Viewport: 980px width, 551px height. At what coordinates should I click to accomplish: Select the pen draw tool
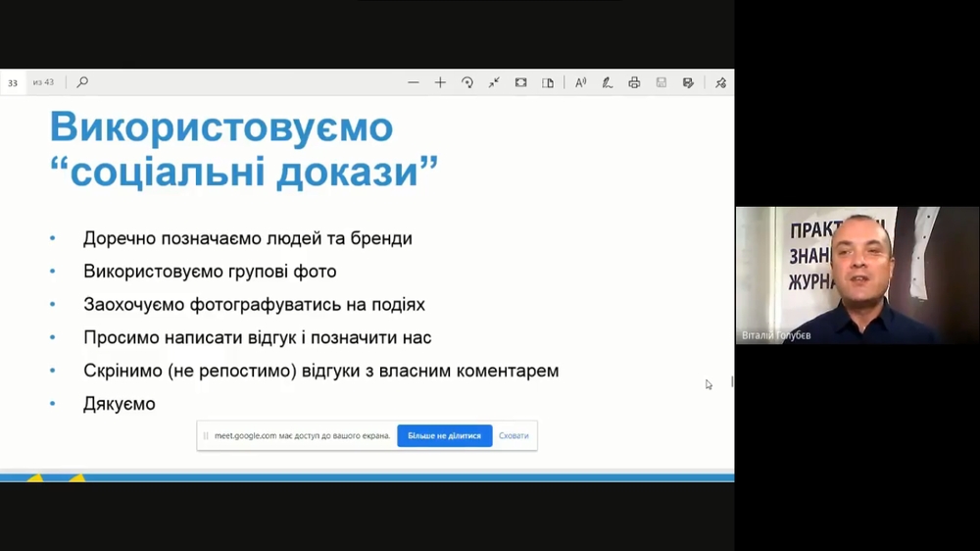tap(608, 83)
